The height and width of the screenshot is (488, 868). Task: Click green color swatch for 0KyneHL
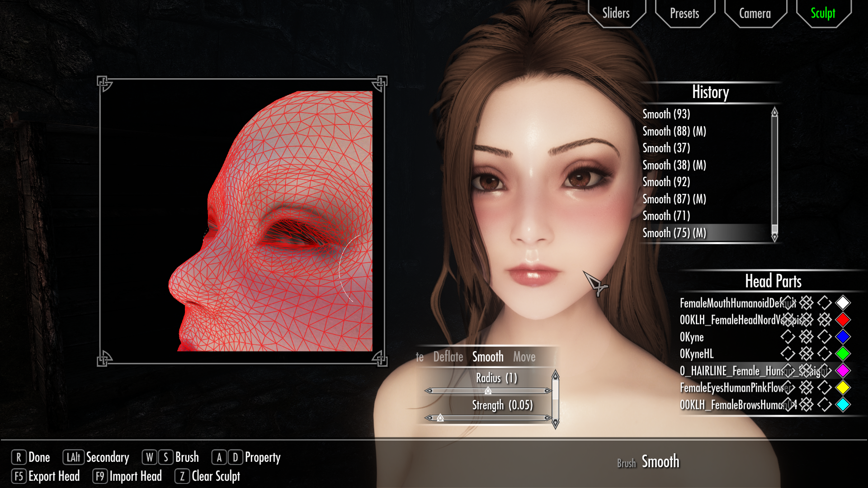843,354
